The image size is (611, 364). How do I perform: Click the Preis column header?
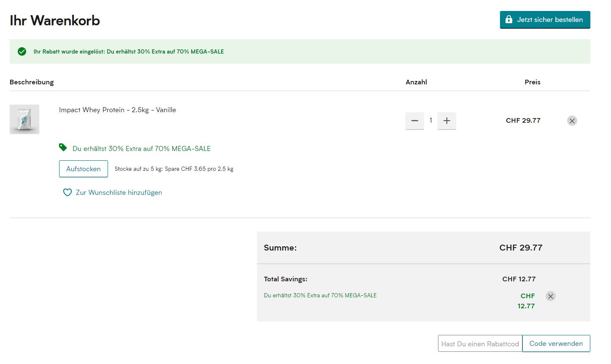[532, 82]
